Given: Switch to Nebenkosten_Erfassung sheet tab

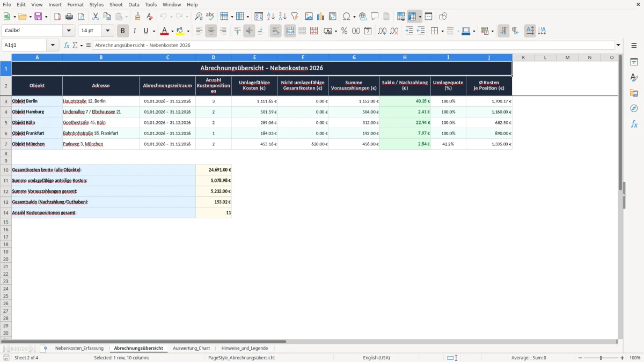Looking at the screenshot, I should click(79, 348).
